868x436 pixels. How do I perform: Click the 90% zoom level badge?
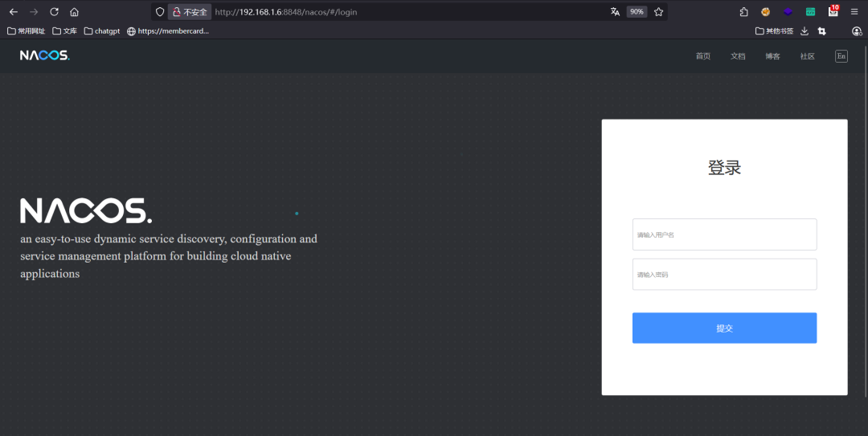637,11
